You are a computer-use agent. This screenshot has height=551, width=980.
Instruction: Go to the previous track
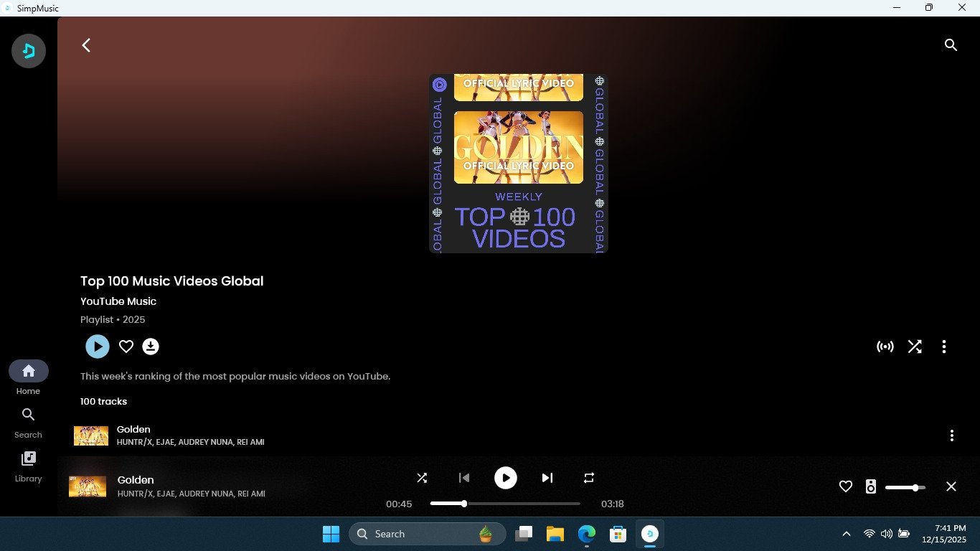point(464,478)
